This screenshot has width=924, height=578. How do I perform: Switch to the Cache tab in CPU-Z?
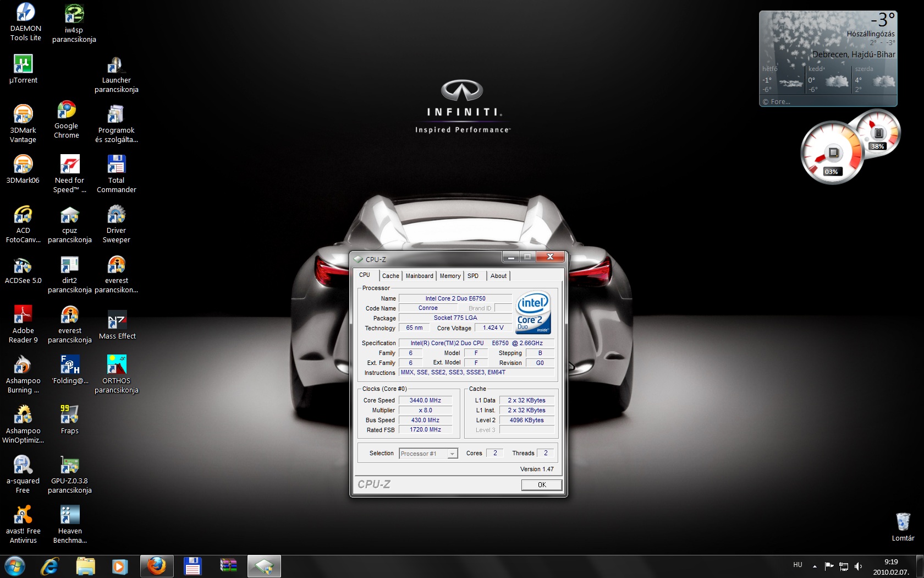(x=391, y=276)
